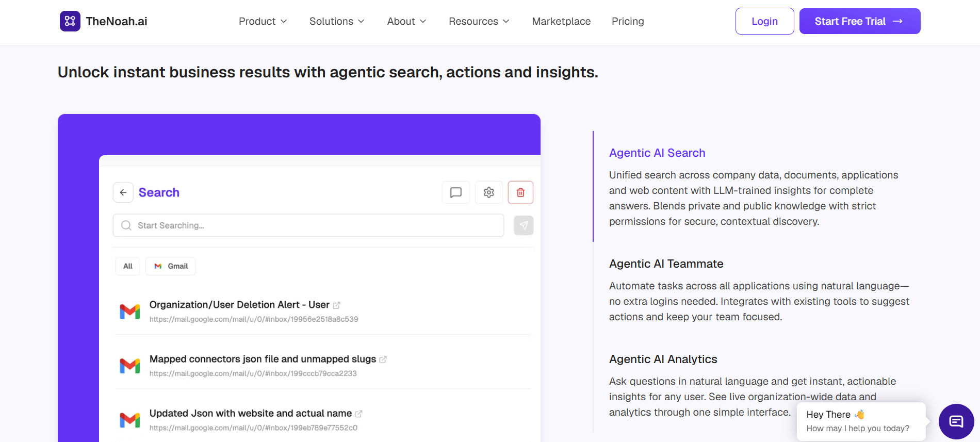Open the Organization/User Deletion Alert - User result
The width and height of the screenshot is (980, 442).
pos(239,305)
